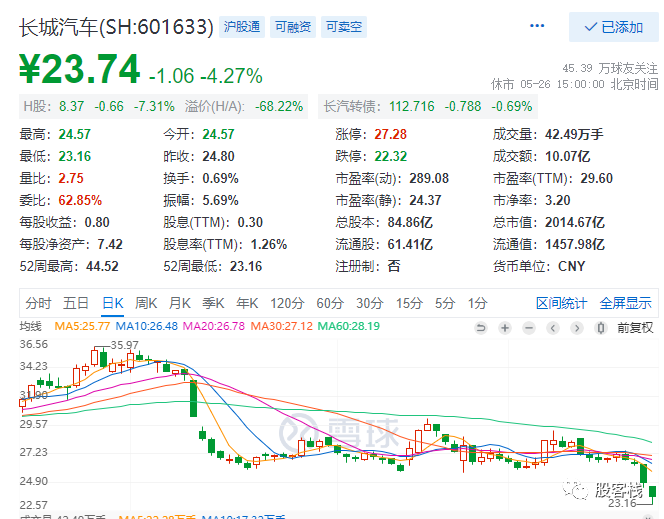Click the 沪股通 tag

coord(242,27)
